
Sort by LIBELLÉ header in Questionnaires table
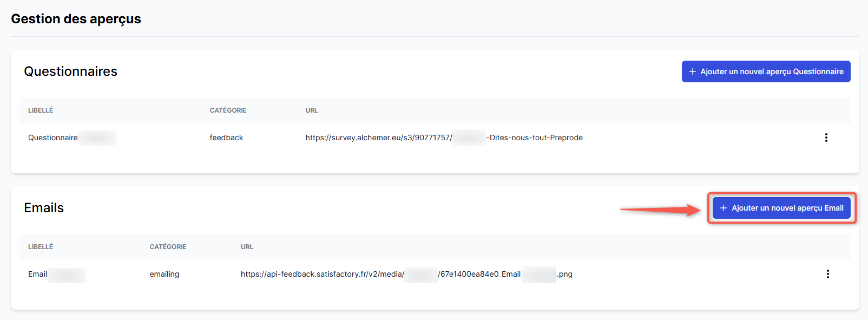point(41,110)
